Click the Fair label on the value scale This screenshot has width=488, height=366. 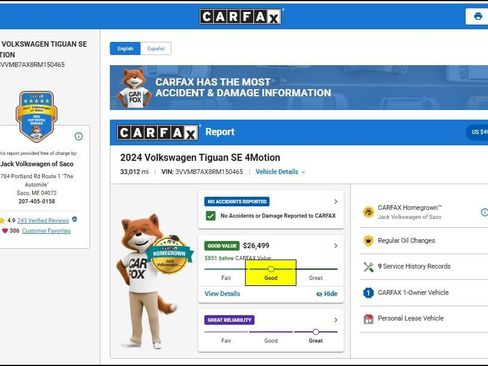click(x=226, y=278)
